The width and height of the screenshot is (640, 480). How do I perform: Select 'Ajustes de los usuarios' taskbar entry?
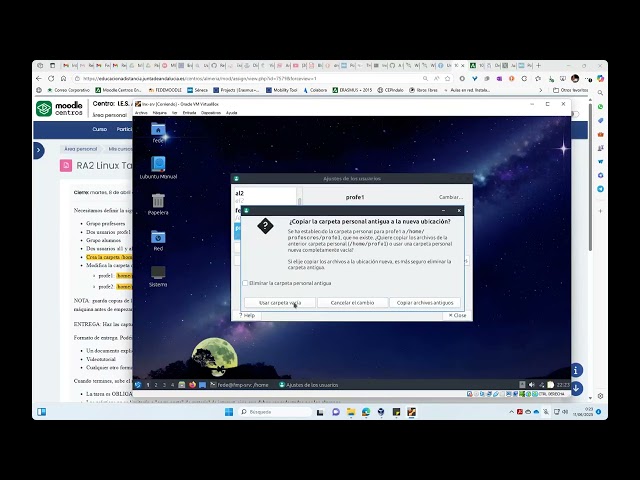tap(309, 384)
